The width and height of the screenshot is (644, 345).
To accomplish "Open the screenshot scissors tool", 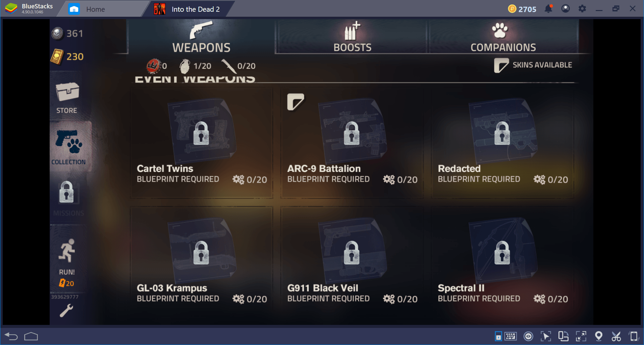I will tap(616, 336).
